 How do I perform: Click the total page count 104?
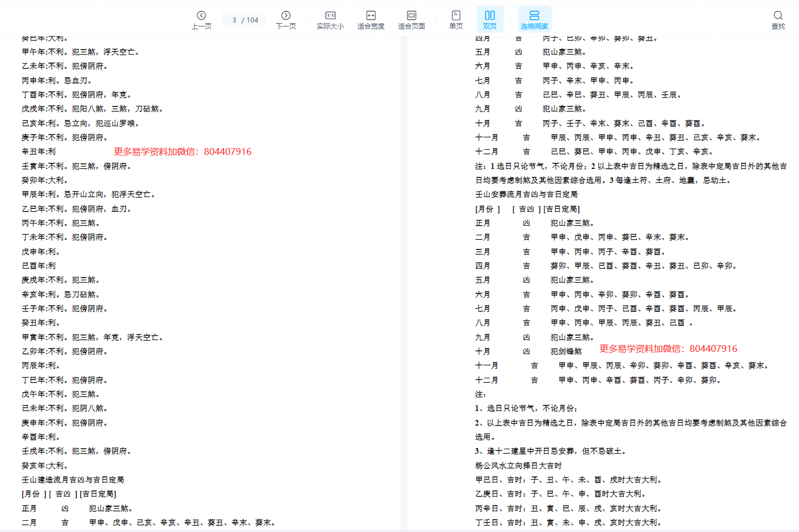[x=252, y=20]
